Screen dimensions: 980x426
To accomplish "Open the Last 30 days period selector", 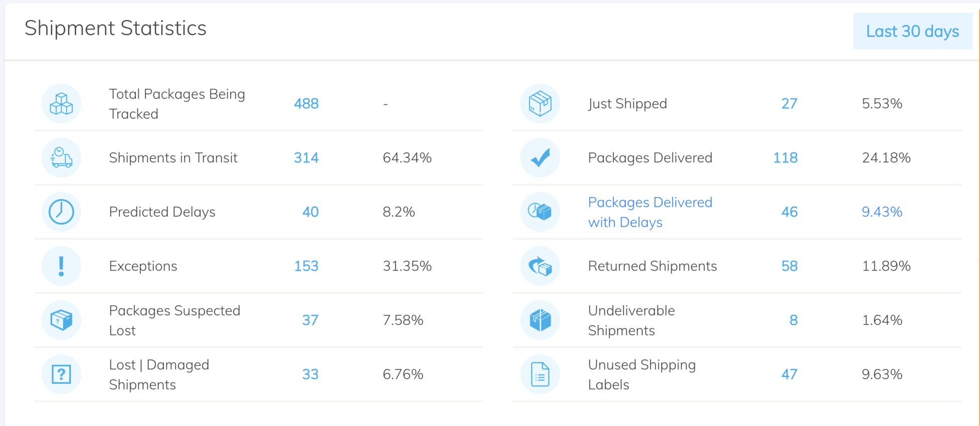I will [x=912, y=31].
